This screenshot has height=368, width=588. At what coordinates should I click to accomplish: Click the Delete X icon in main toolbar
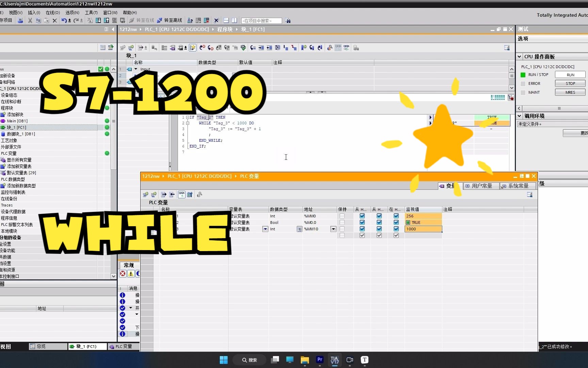pyautogui.click(x=54, y=20)
